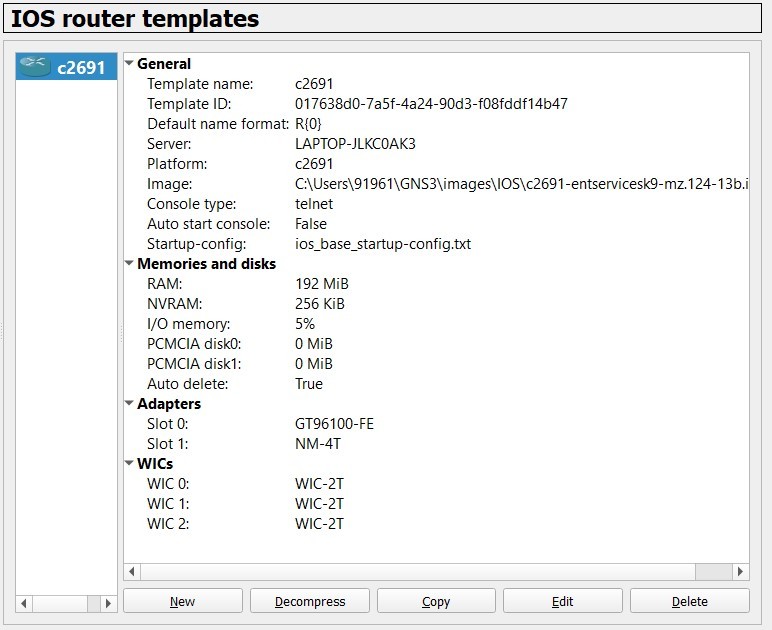
Task: Select the Auto start console value False
Action: pyautogui.click(x=311, y=224)
